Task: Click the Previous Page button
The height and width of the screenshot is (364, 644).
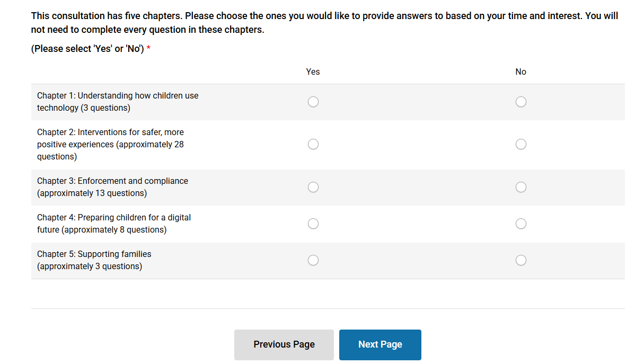Action: point(284,344)
